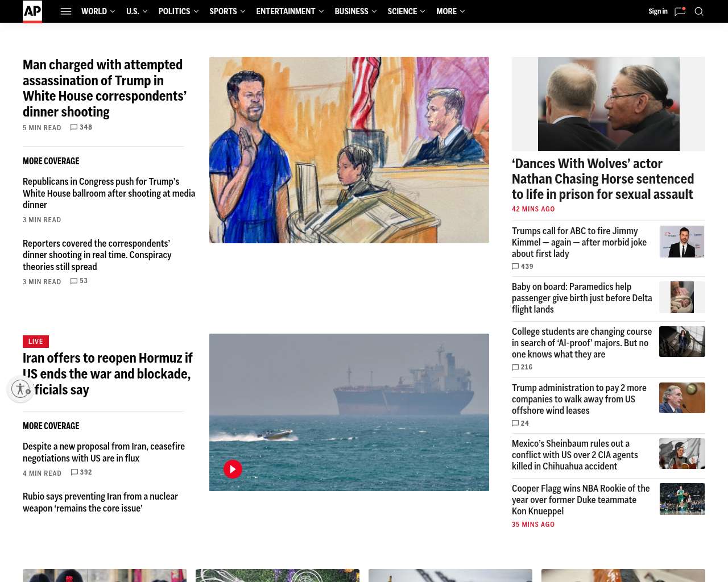Click the offshore wind story thumbnail

[x=682, y=398]
